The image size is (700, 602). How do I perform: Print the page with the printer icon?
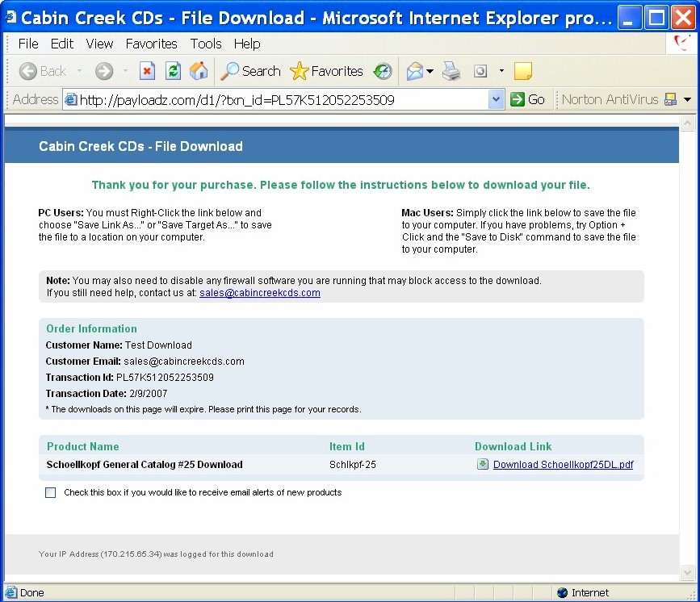click(x=451, y=71)
